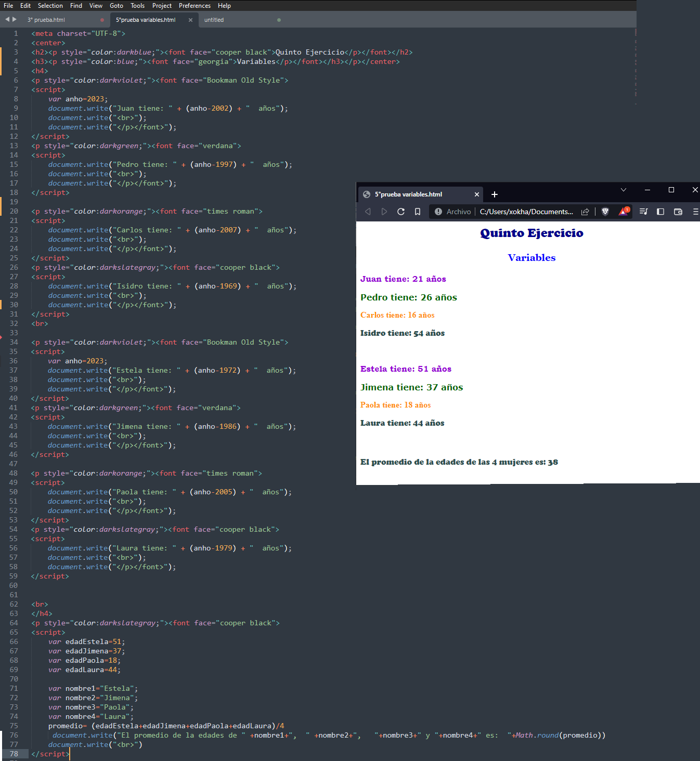Click the browser address bar URL

click(x=526, y=212)
